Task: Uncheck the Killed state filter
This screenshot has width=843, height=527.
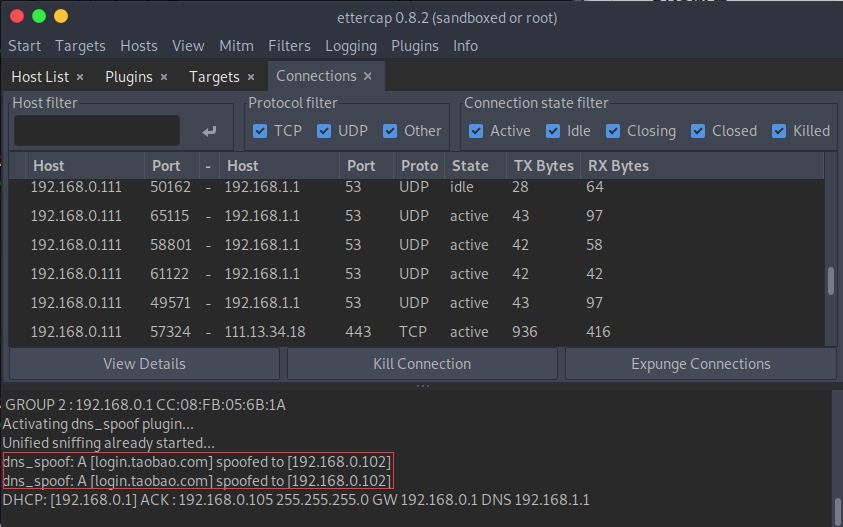Action: 778,131
